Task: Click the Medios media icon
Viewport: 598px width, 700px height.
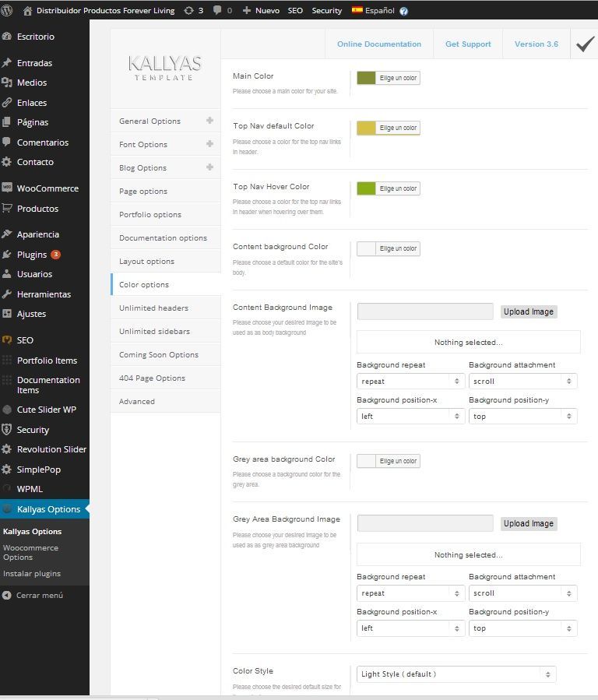Action: [7, 83]
